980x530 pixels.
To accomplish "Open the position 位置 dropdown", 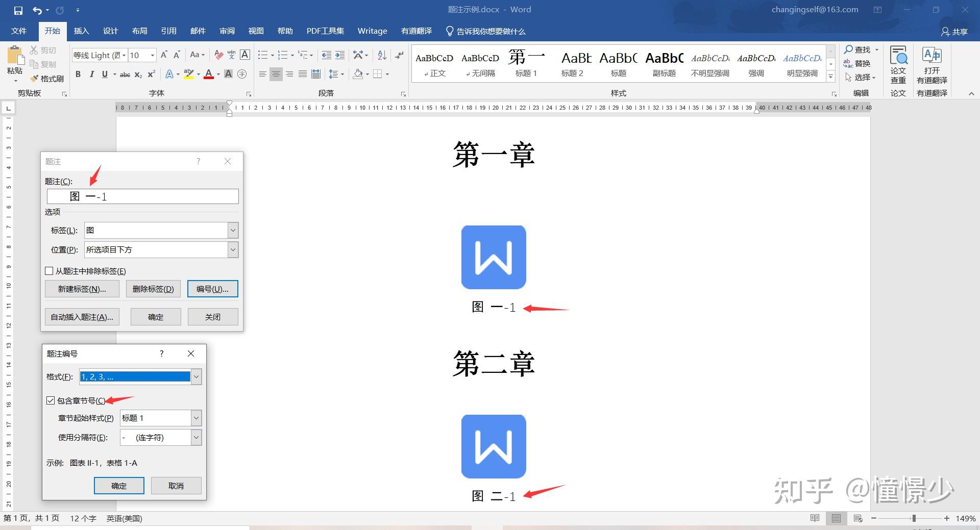I will [233, 249].
